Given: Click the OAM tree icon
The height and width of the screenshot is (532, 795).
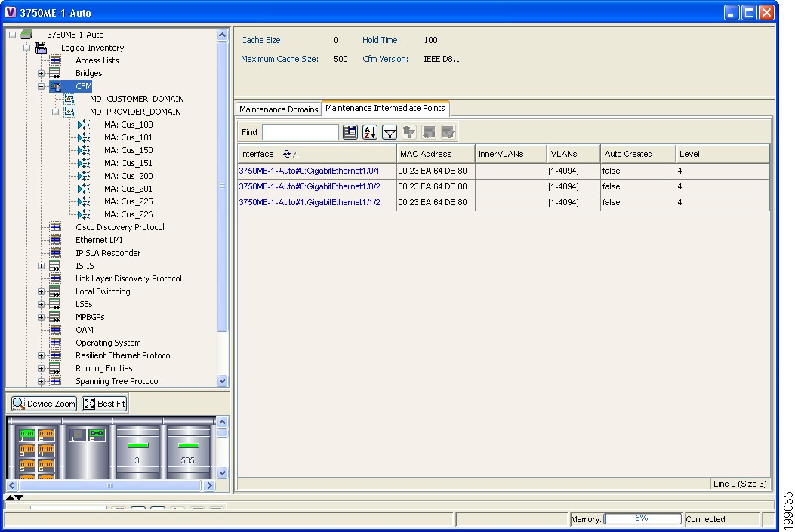Looking at the screenshot, I should pos(55,330).
